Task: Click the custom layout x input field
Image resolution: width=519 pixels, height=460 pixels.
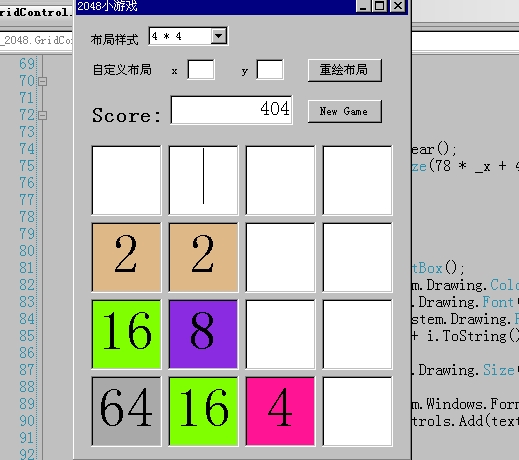Action: (x=201, y=70)
